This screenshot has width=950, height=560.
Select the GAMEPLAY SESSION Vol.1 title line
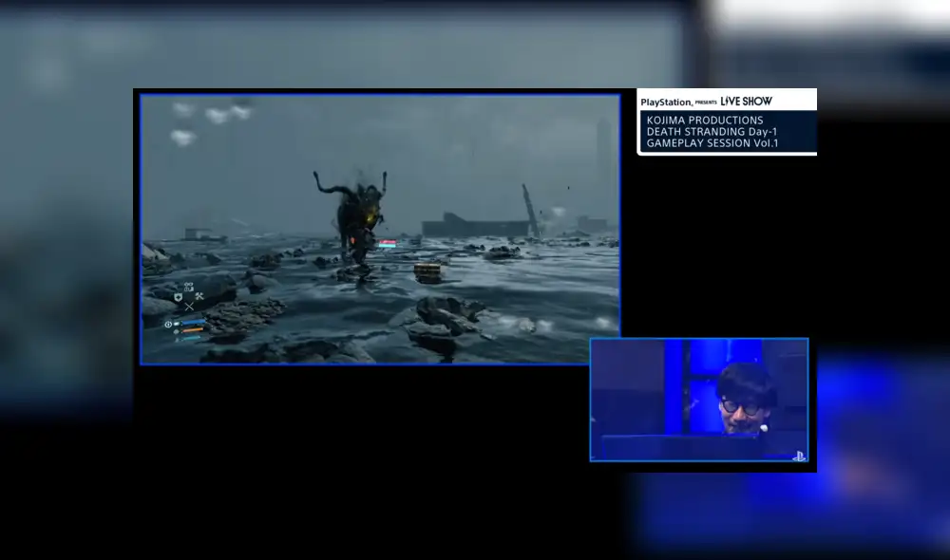coord(712,142)
